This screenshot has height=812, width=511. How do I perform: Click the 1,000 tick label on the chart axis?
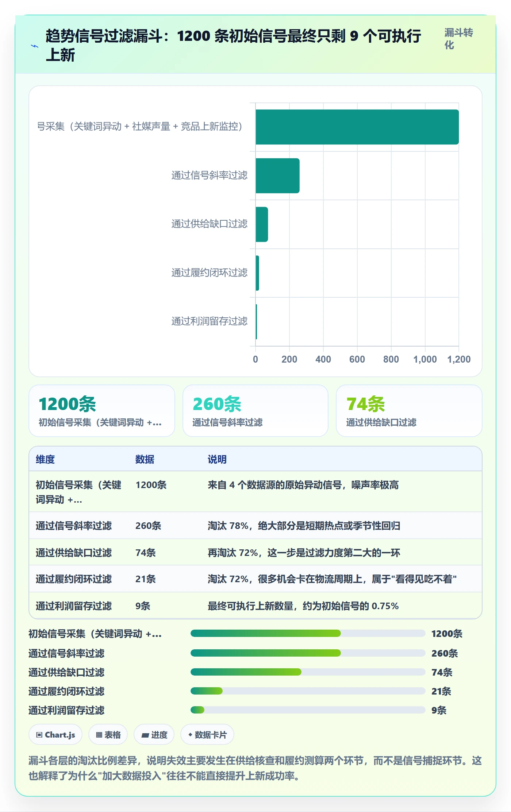(425, 359)
